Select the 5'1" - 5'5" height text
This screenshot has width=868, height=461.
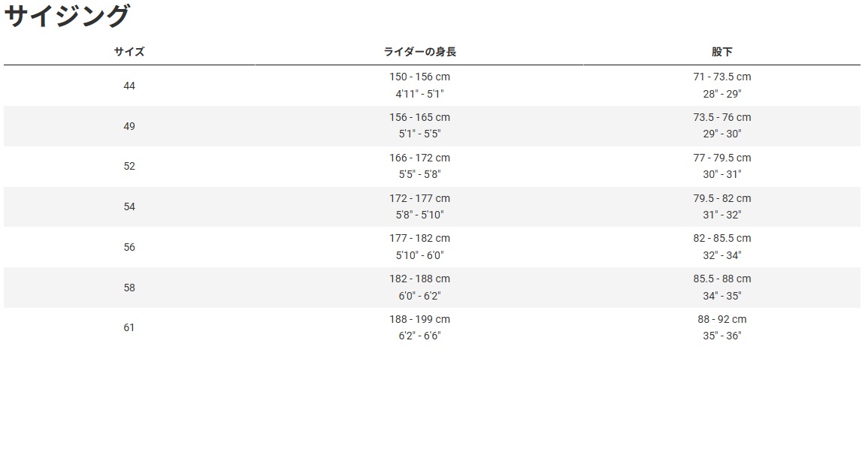(x=419, y=134)
